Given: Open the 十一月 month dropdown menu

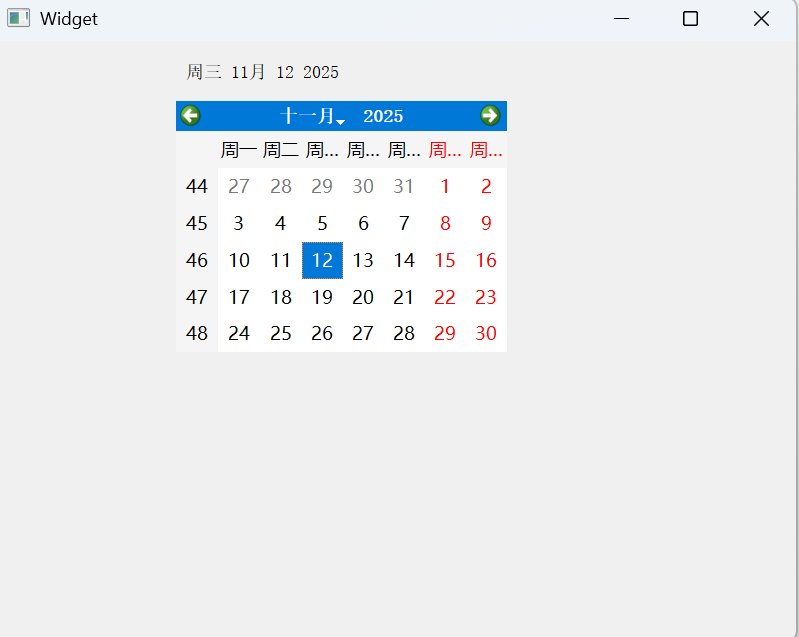Looking at the screenshot, I should (312, 116).
